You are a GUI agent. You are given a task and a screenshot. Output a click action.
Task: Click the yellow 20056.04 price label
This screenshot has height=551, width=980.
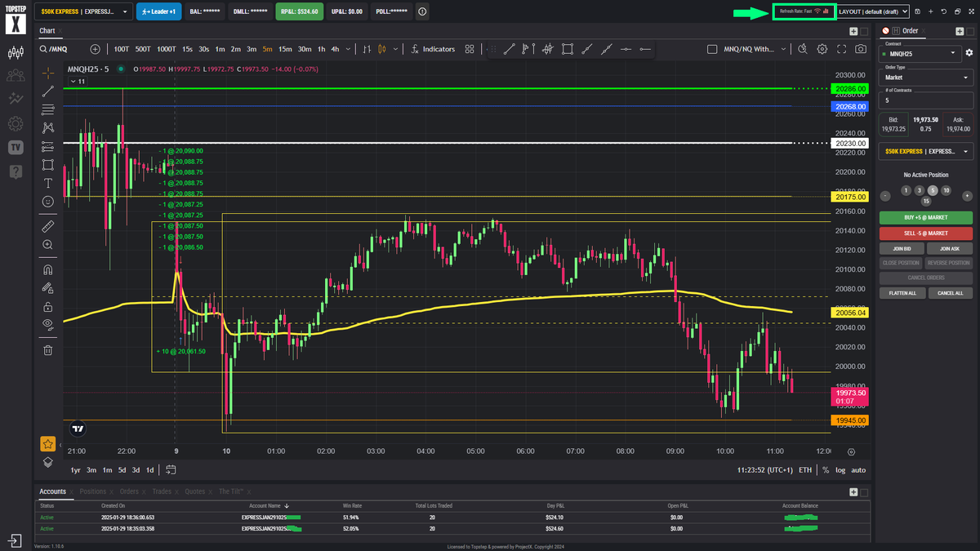tap(849, 312)
